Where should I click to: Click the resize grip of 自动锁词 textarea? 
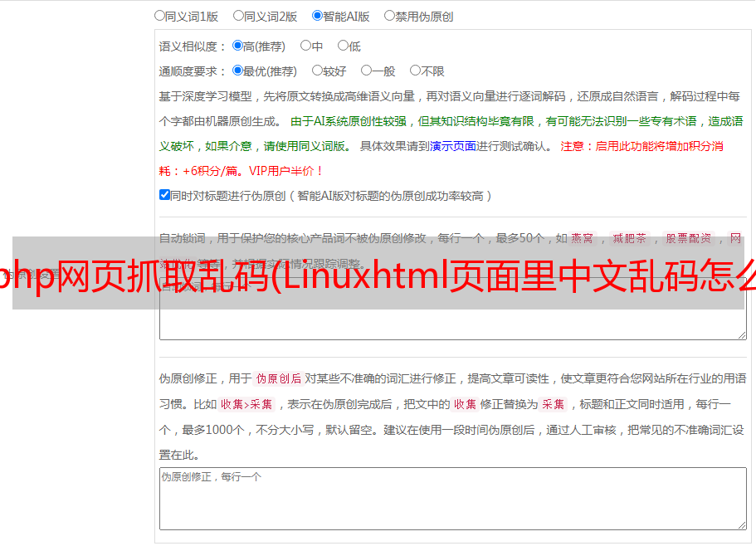[x=742, y=335]
